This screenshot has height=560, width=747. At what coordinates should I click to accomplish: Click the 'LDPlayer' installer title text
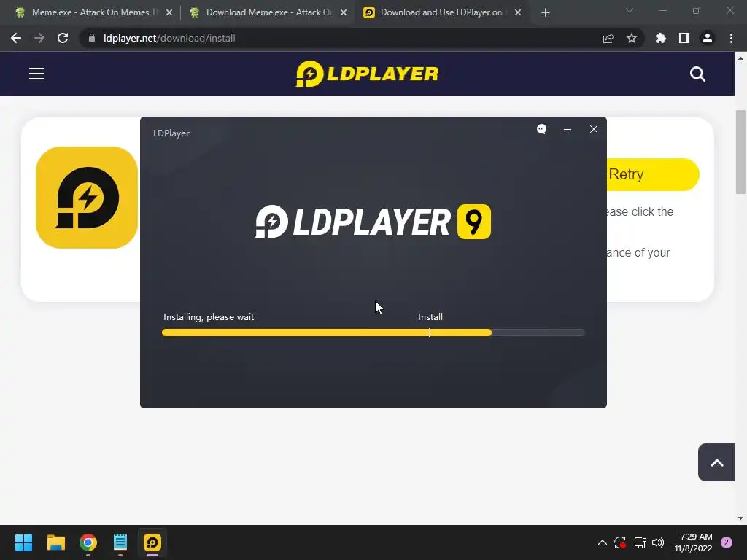(x=171, y=133)
